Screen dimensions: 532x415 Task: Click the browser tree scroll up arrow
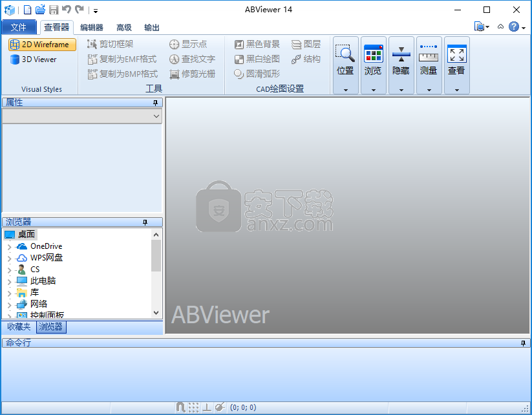156,235
